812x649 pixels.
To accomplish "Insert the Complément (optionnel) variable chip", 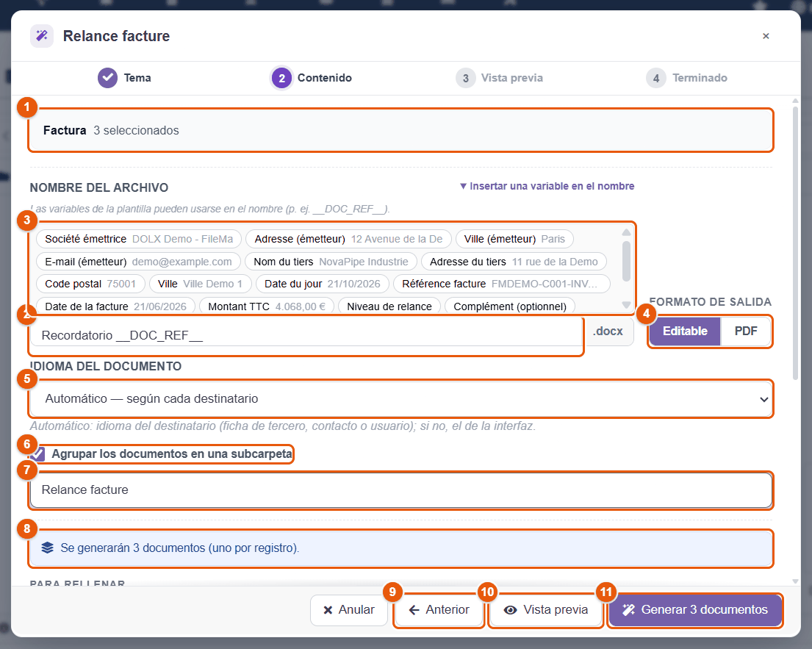I will [x=510, y=306].
